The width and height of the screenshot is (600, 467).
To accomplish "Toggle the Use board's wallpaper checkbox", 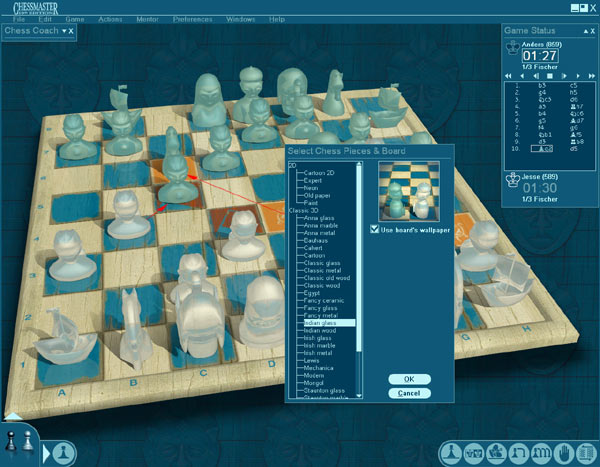I will pyautogui.click(x=374, y=229).
